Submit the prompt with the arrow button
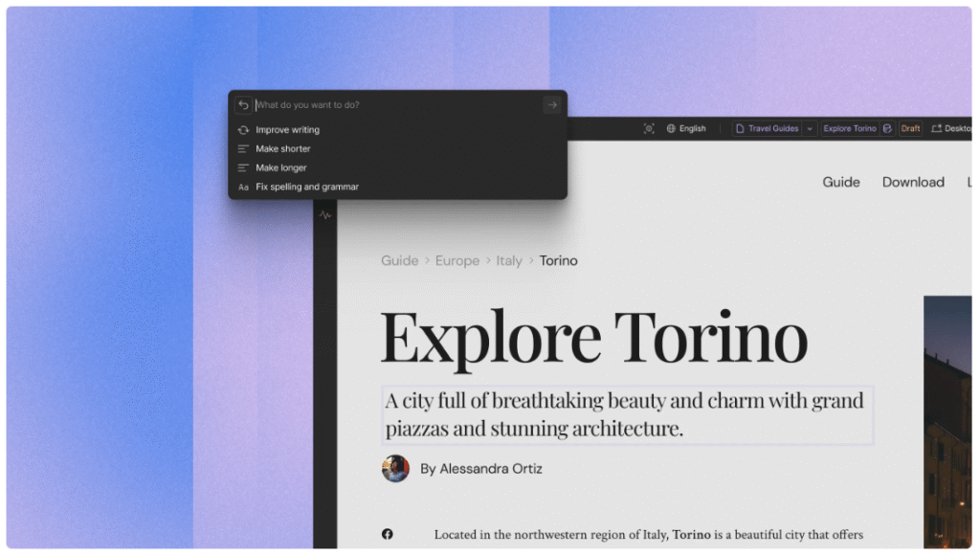 [x=551, y=105]
